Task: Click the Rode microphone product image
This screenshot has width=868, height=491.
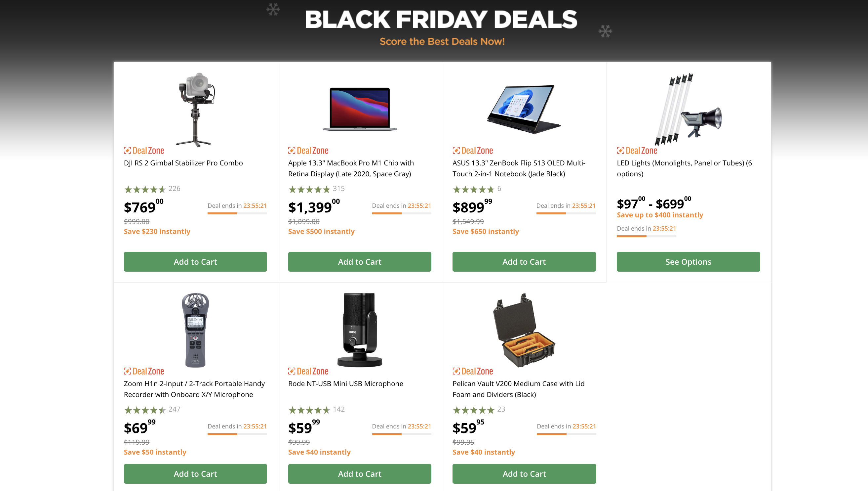Action: click(360, 330)
